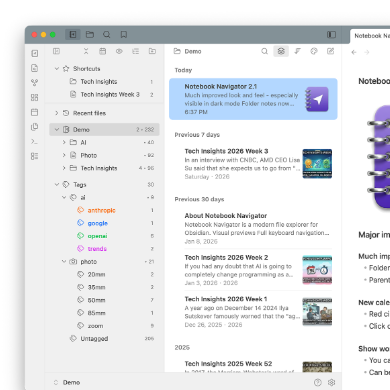Open the Notebook Navigator 2.1 note

(x=253, y=99)
